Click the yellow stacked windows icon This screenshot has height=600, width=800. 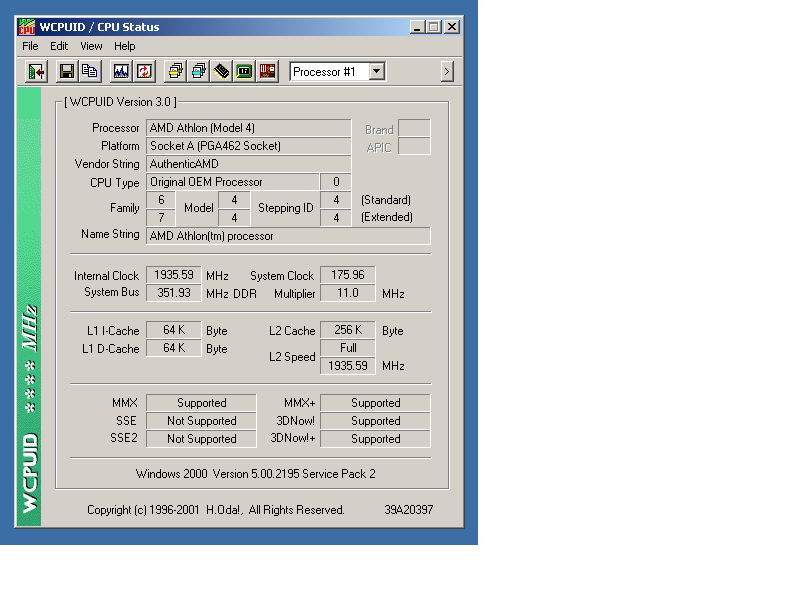(x=176, y=71)
